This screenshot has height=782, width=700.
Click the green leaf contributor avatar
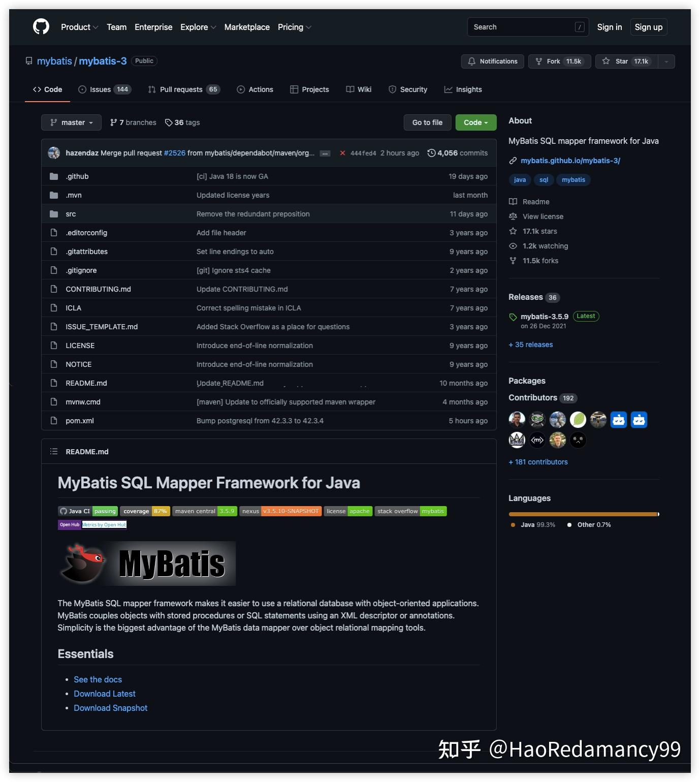pos(578,420)
